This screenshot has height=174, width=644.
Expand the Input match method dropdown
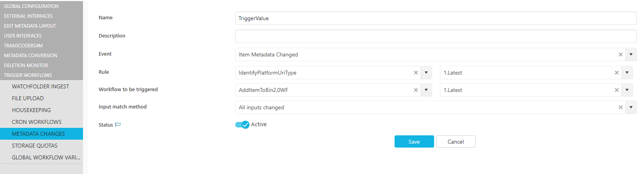pos(631,107)
